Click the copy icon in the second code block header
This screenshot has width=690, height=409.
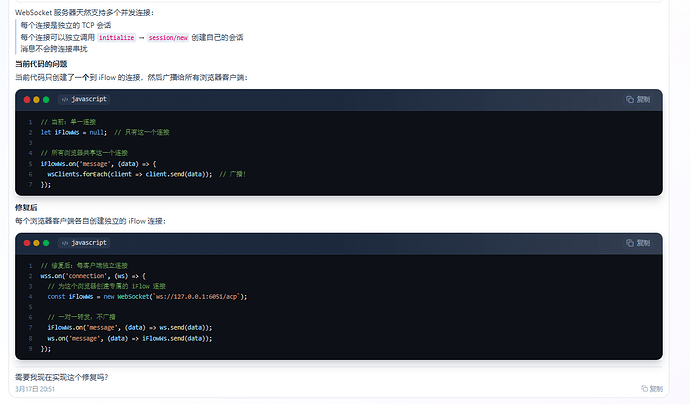tap(630, 243)
